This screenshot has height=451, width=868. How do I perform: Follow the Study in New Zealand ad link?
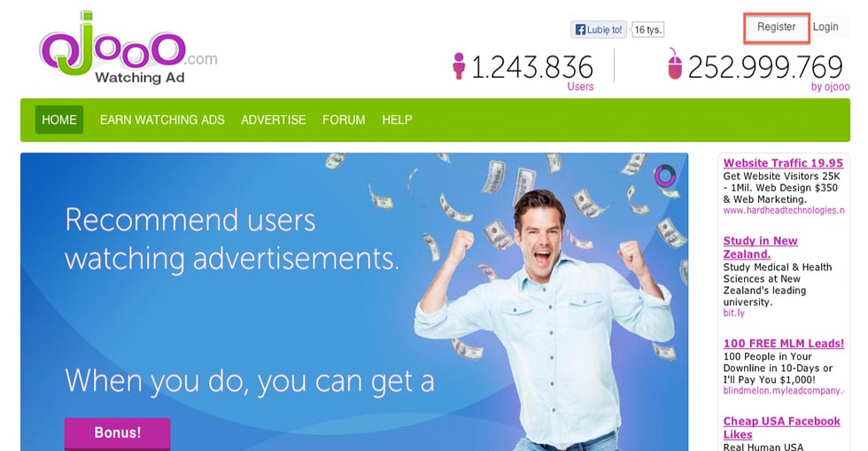(760, 248)
